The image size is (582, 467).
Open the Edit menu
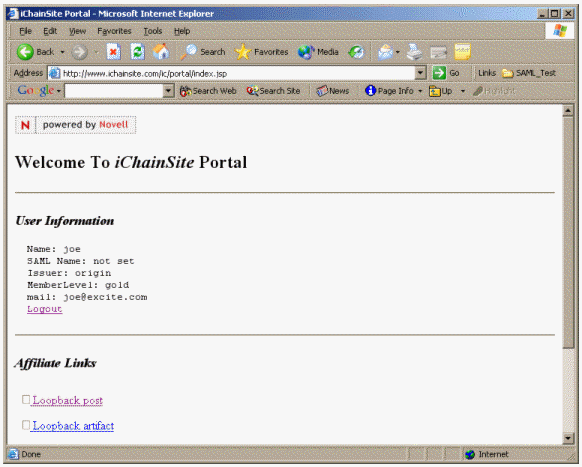pos(50,31)
